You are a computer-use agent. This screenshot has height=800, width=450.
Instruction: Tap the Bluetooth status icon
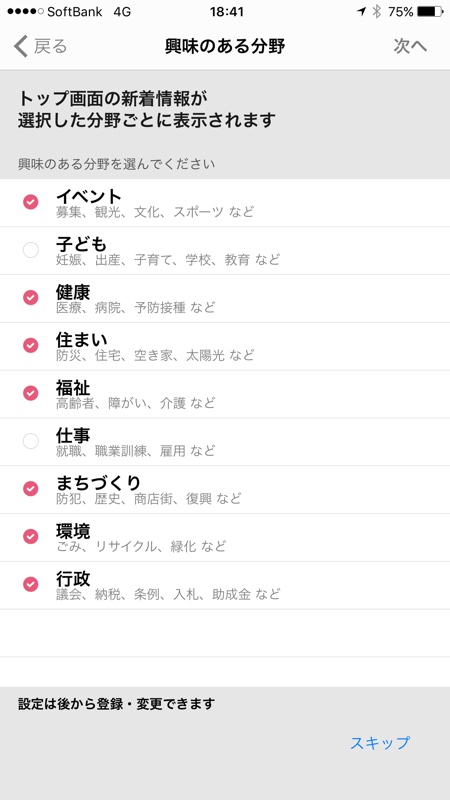click(377, 12)
